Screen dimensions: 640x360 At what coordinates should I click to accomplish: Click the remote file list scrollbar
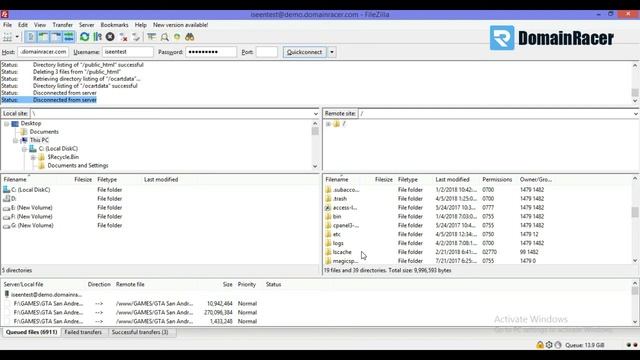[635, 220]
